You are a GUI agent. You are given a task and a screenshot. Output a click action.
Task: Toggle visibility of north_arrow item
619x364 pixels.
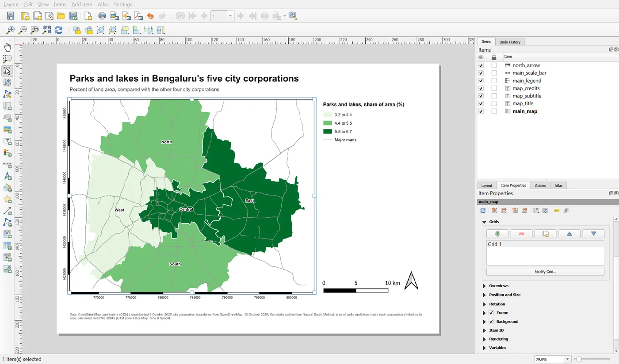pyautogui.click(x=481, y=65)
